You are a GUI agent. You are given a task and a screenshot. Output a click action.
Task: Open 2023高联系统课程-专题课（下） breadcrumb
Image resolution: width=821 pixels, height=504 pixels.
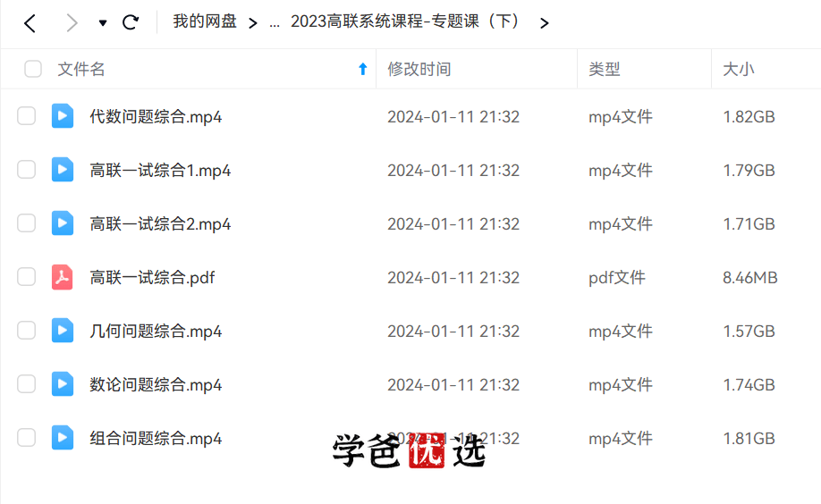406,21
